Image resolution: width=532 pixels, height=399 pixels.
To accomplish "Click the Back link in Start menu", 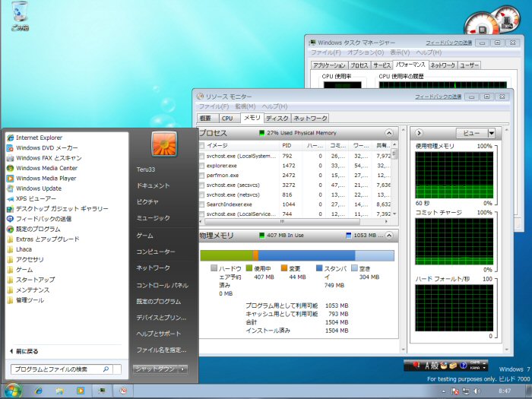I will coord(24,351).
